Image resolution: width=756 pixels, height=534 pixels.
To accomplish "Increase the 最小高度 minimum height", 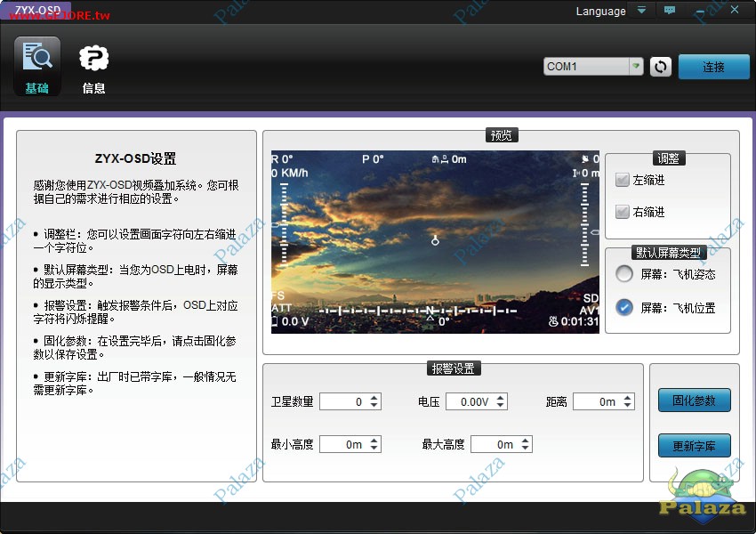I will (x=374, y=441).
